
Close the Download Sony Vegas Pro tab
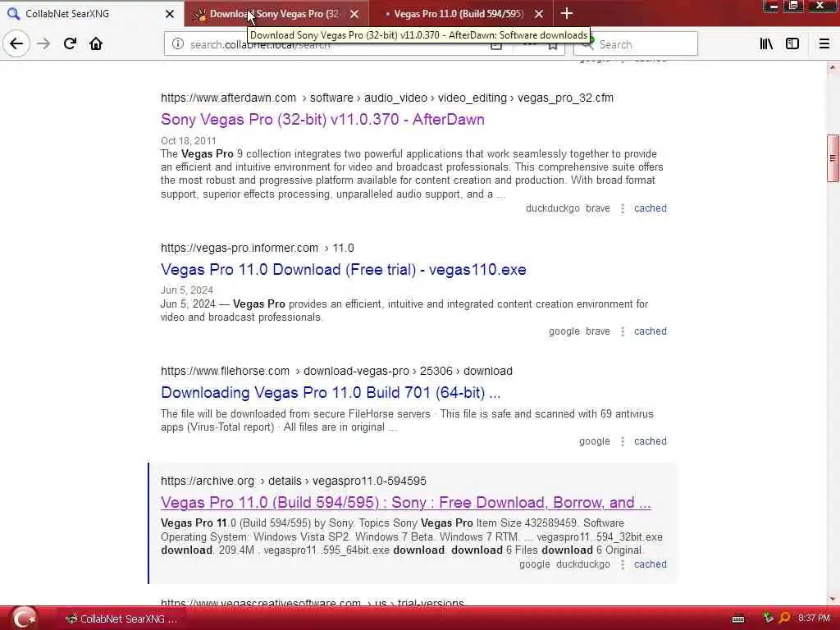tap(354, 14)
